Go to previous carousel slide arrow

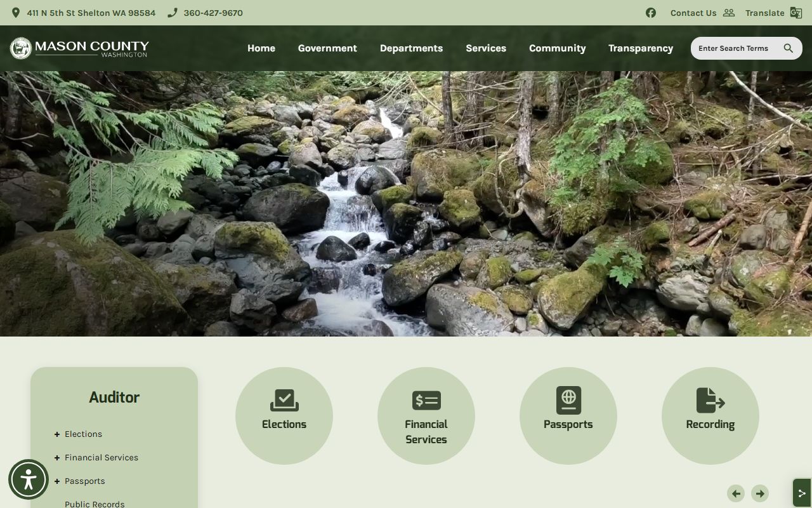[736, 493]
